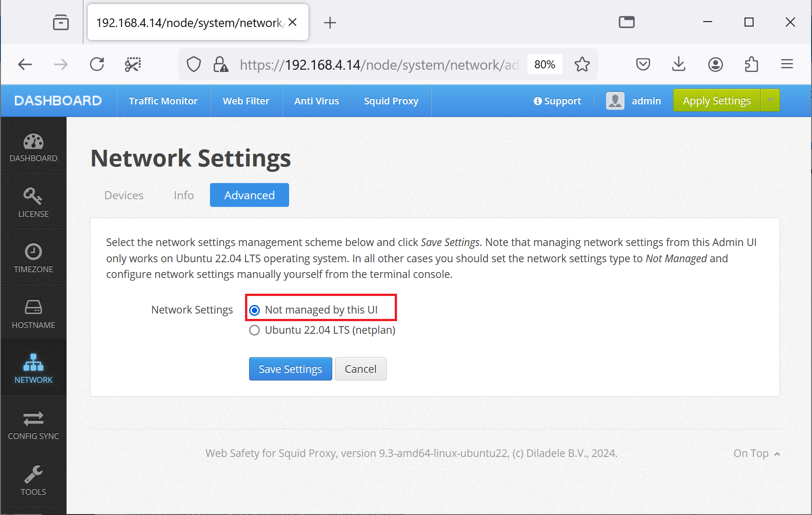Close the 192.168.4.14 browser tab
812x515 pixels.
[x=293, y=22]
